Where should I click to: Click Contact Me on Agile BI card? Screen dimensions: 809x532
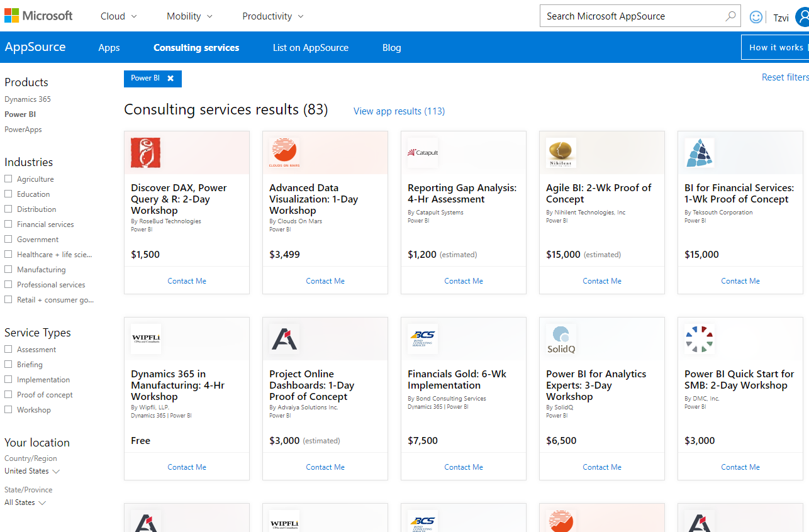602,281
